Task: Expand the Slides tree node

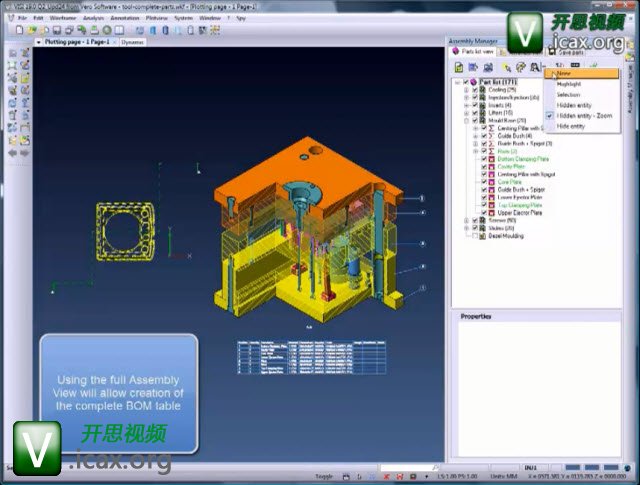Action: 467,228
